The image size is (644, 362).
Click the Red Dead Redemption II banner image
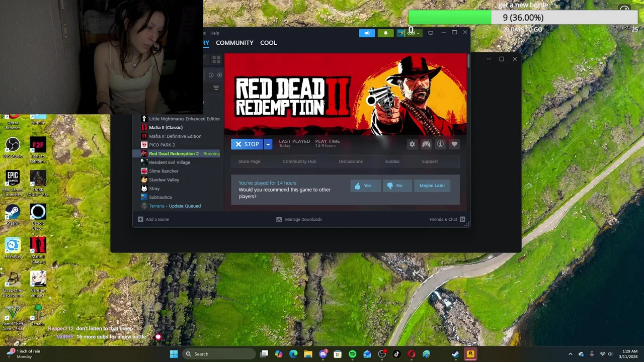coord(345,94)
